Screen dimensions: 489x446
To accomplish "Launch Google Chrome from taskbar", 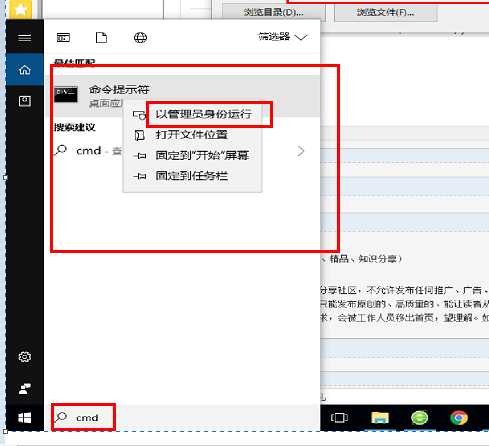I will [459, 418].
